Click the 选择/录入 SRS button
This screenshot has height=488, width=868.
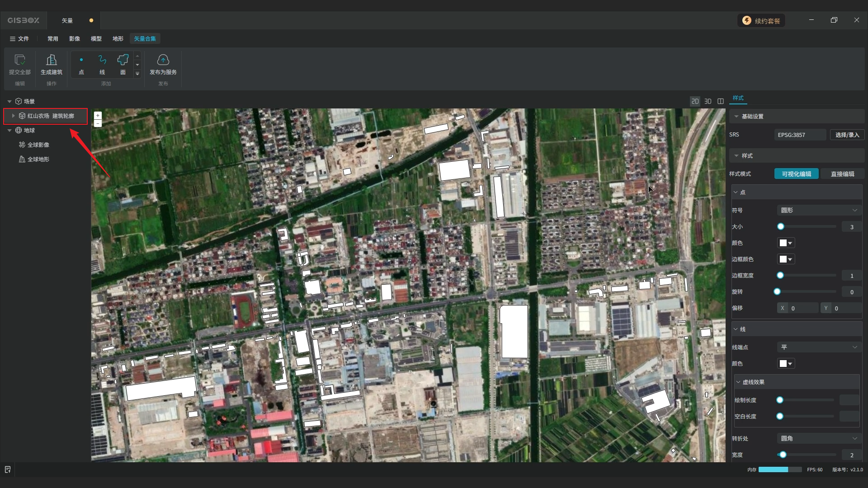pos(847,135)
